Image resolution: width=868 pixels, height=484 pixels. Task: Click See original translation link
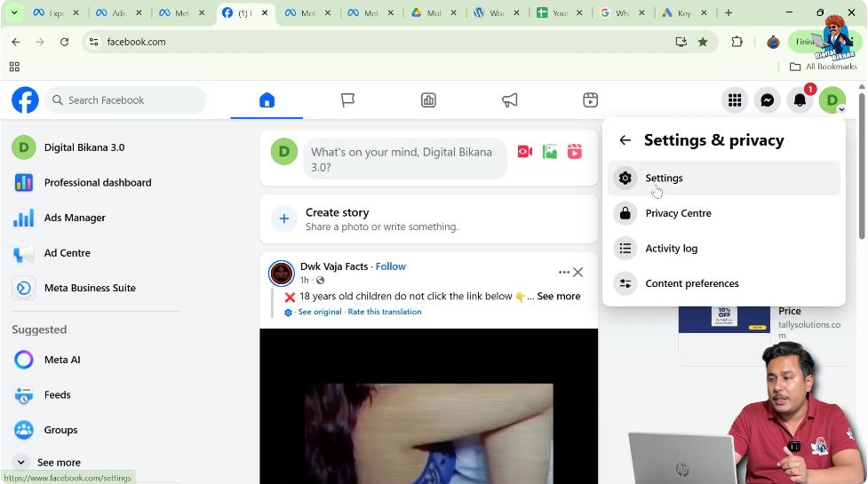point(320,312)
